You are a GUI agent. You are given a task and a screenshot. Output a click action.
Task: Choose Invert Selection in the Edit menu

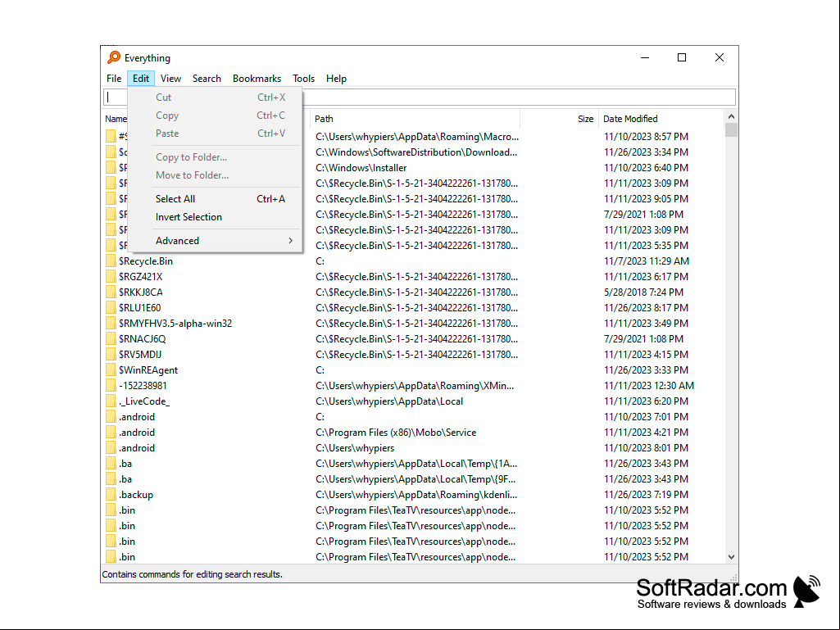(216, 217)
